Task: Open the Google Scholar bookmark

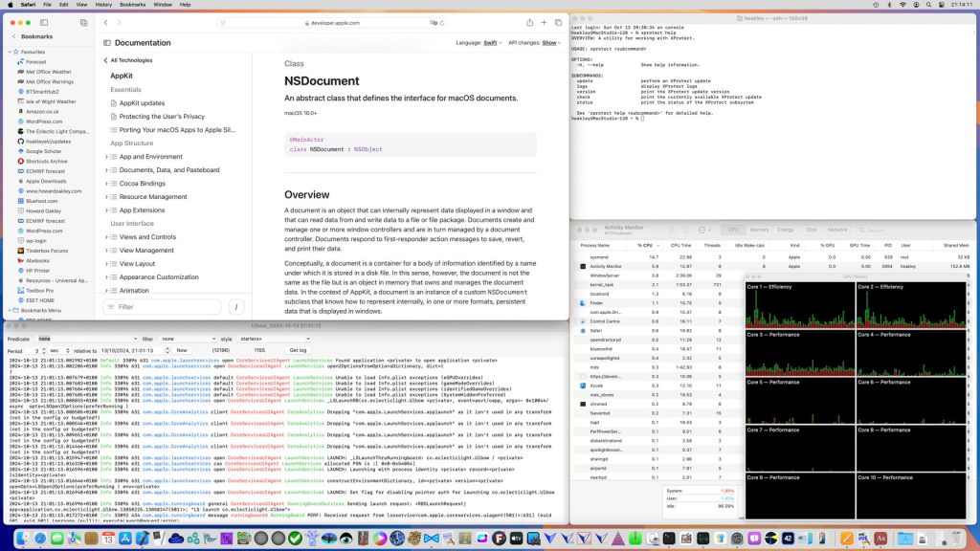Action: (x=45, y=151)
